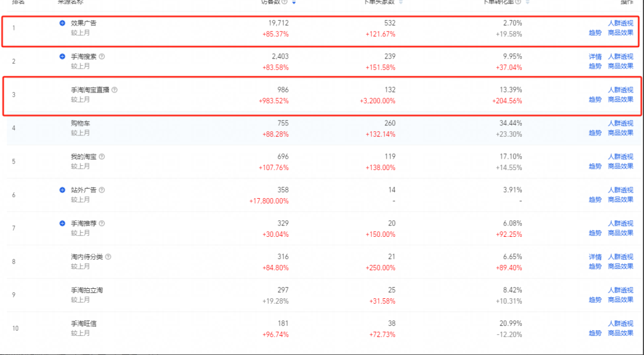The image size is (644, 355).
Task: View 趋势 for 手淘旺信
Action: 595,334
